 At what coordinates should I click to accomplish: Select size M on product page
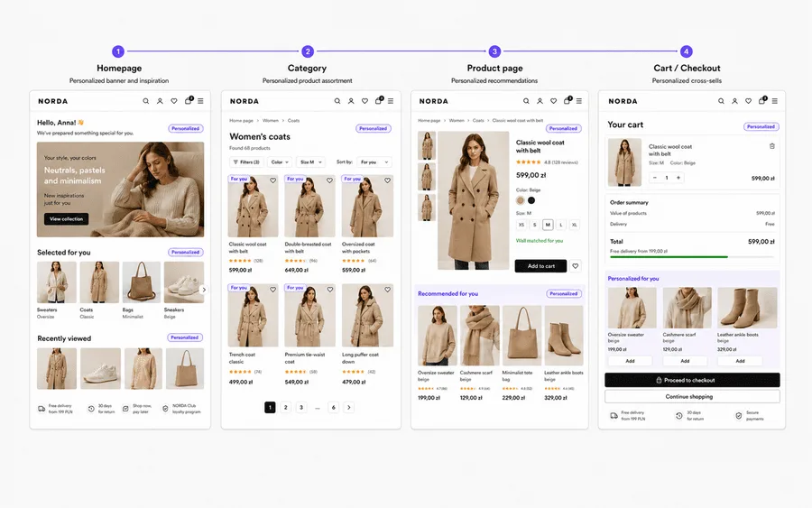tap(548, 225)
